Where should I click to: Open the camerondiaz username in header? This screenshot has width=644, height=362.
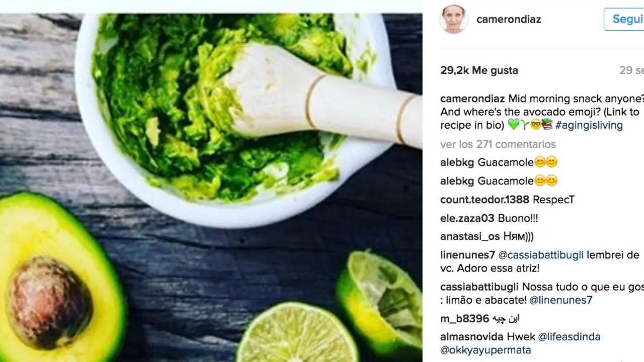coord(509,19)
